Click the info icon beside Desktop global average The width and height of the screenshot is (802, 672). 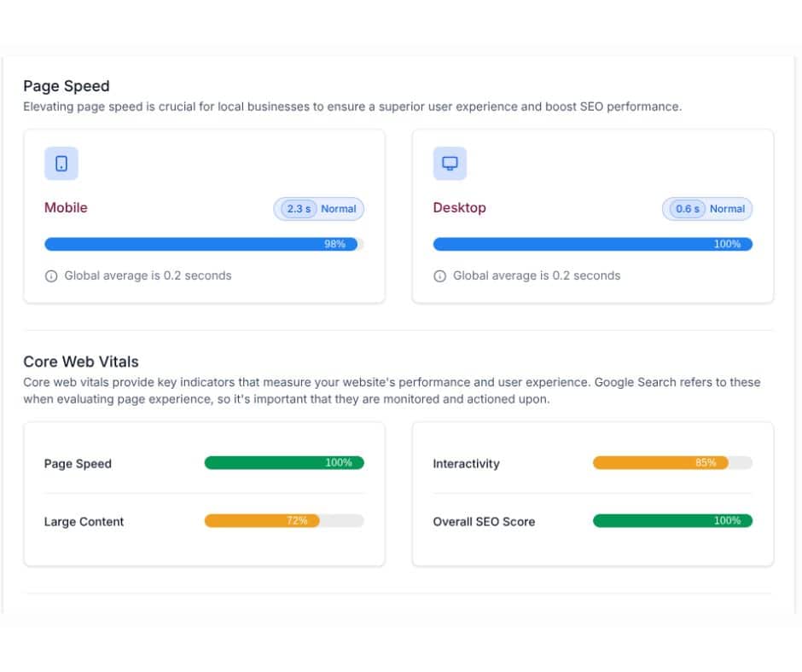point(439,276)
